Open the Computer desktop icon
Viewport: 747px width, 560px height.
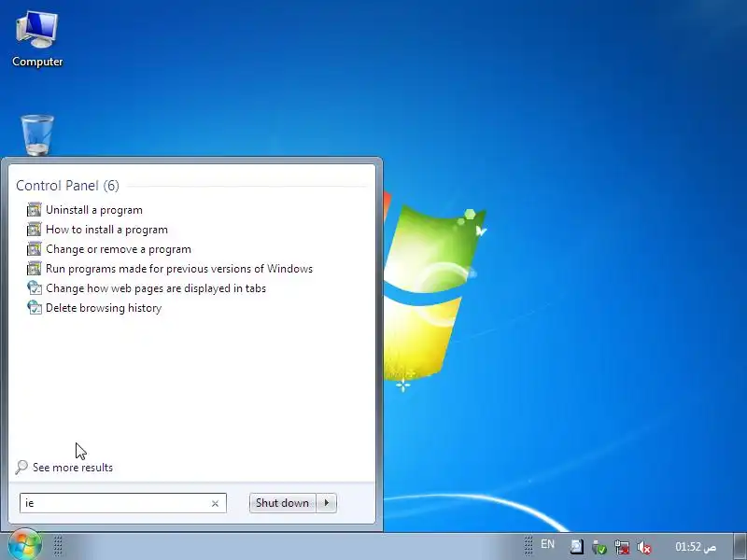tap(37, 39)
